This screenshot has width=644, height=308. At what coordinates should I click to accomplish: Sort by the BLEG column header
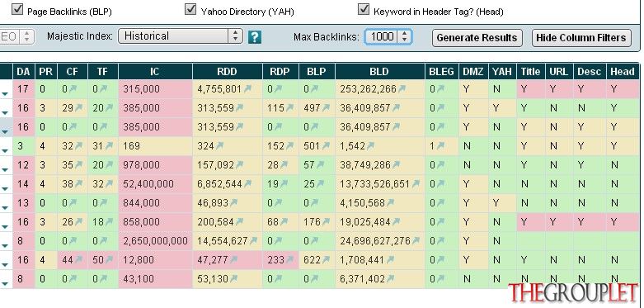pyautogui.click(x=441, y=72)
